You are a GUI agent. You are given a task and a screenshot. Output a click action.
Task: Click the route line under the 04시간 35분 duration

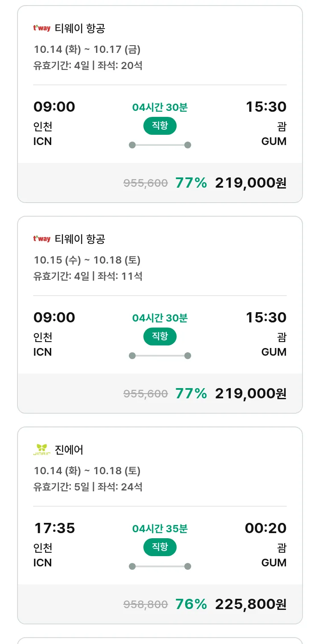pyautogui.click(x=160, y=566)
